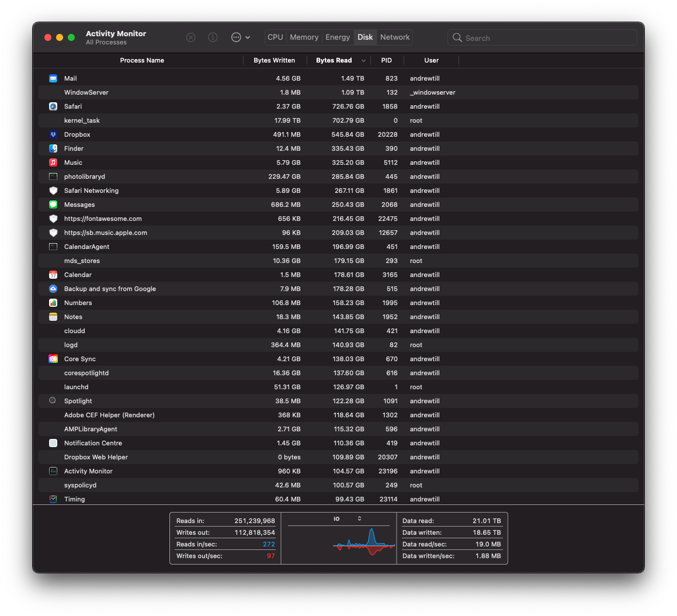Click the Data read/sec 19.0 MB value
This screenshot has width=677, height=616.
[488, 544]
